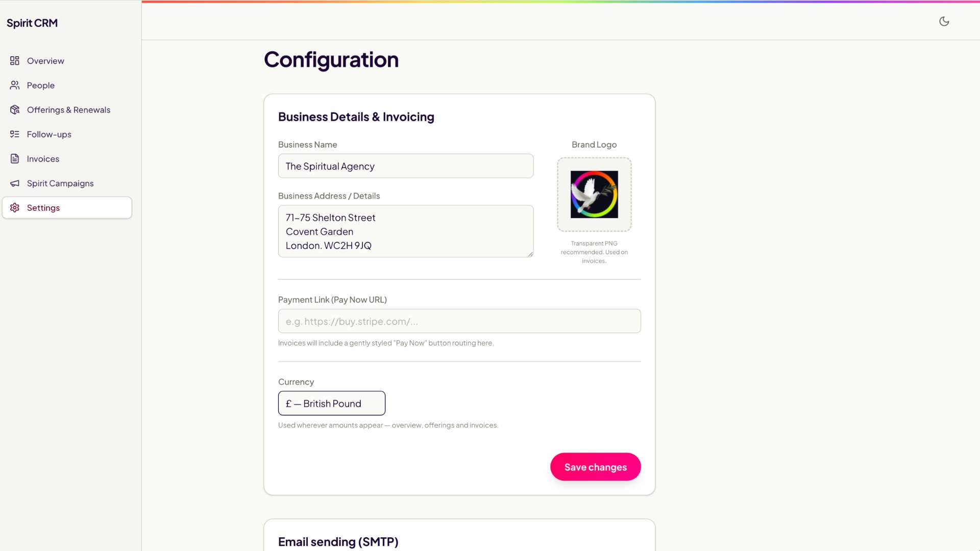Toggle dark mode with moon icon
This screenshot has width=980, height=551.
[944, 21]
